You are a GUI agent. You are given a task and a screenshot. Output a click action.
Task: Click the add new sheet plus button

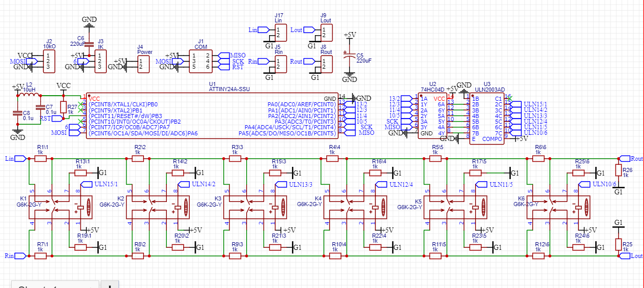tap(110, 285)
